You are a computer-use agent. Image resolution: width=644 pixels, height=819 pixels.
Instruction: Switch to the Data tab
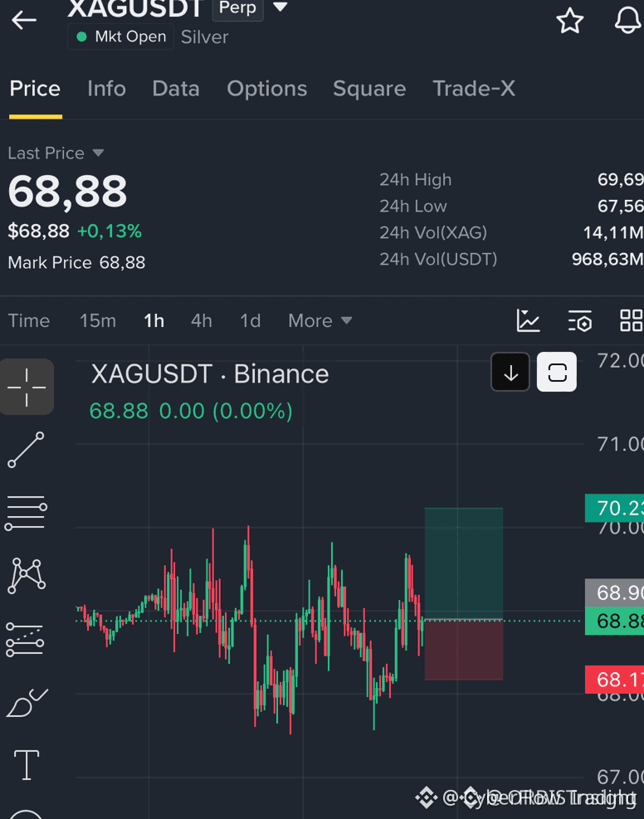pyautogui.click(x=176, y=88)
